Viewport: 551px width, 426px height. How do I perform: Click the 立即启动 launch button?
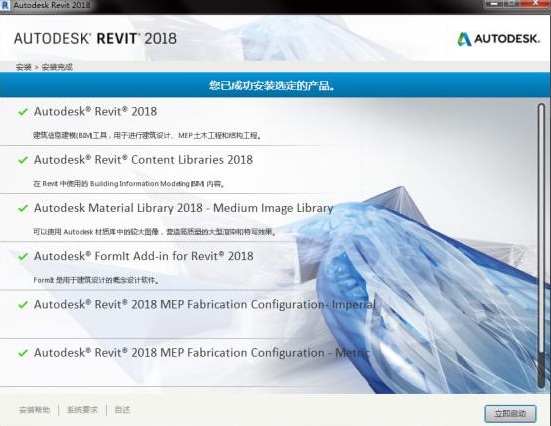click(510, 413)
